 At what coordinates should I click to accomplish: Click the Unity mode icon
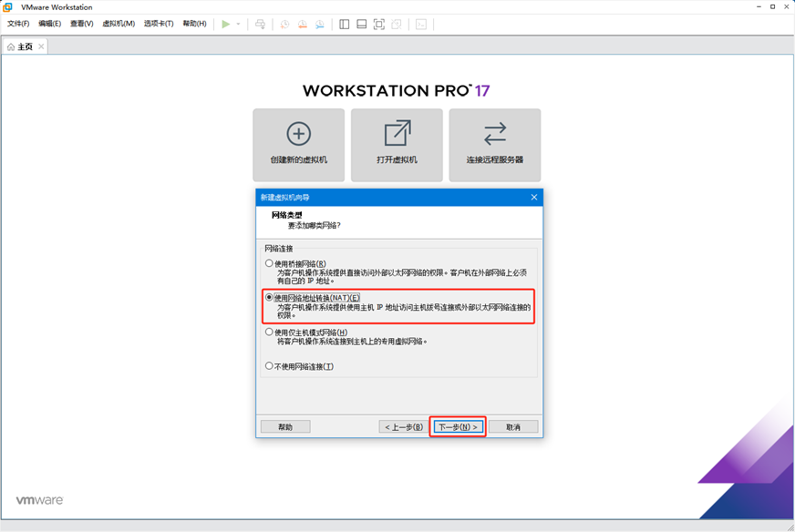[397, 24]
